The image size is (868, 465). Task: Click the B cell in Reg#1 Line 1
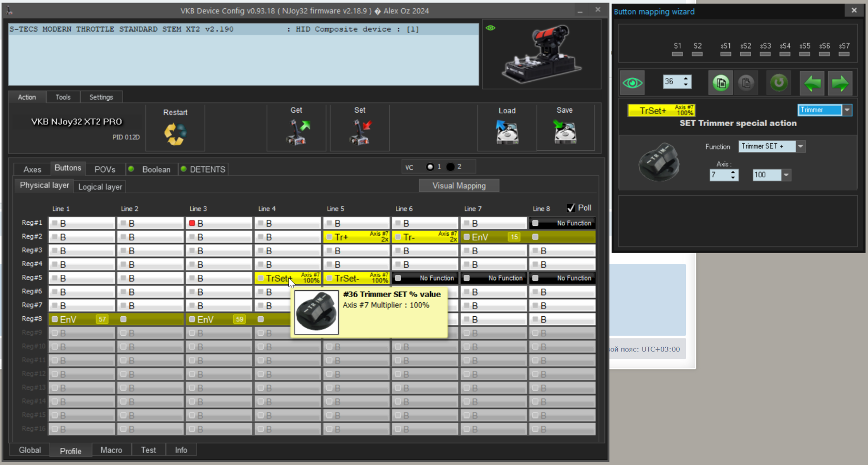82,223
